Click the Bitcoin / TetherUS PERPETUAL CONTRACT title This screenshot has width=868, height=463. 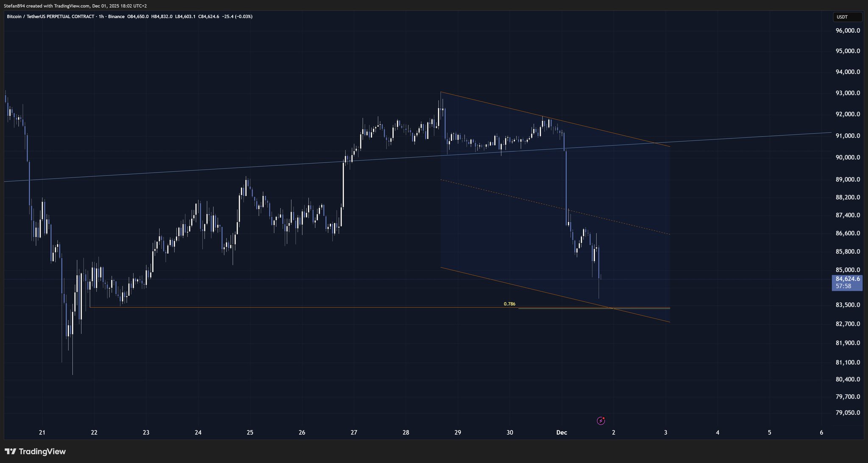[x=50, y=17]
